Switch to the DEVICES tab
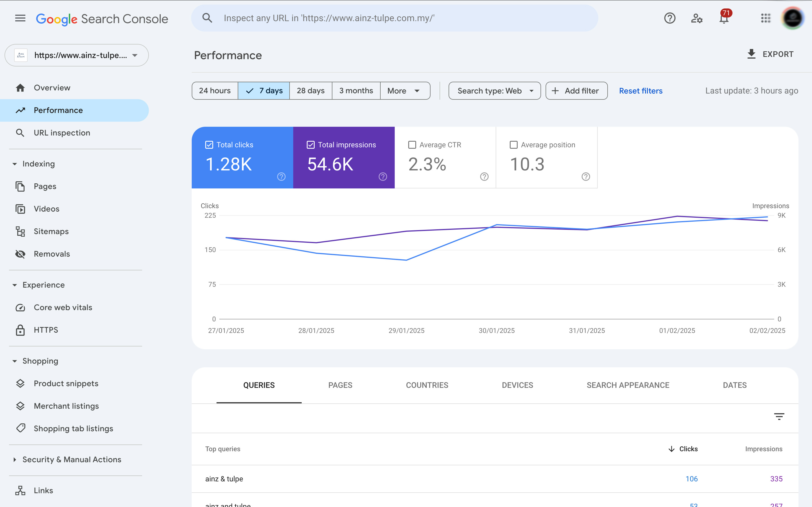 click(517, 385)
